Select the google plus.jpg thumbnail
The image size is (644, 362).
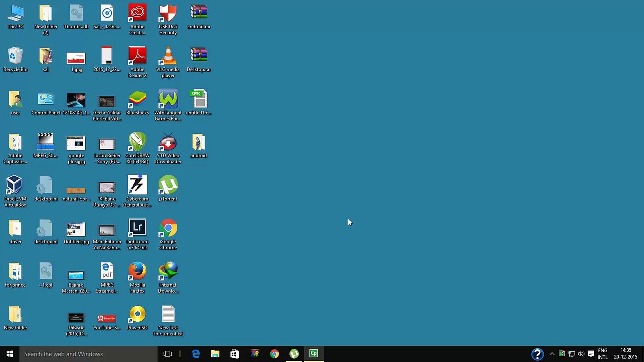coord(76,149)
